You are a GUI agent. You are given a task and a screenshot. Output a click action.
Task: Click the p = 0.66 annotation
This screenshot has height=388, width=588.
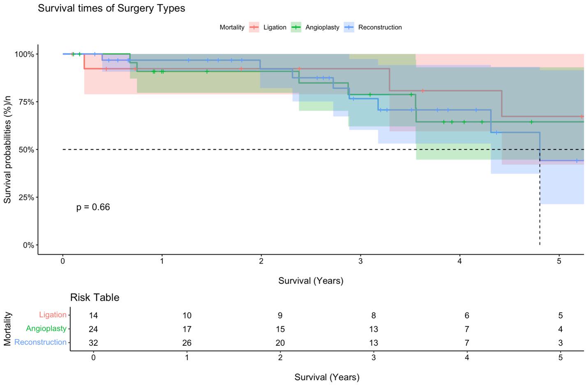click(93, 207)
